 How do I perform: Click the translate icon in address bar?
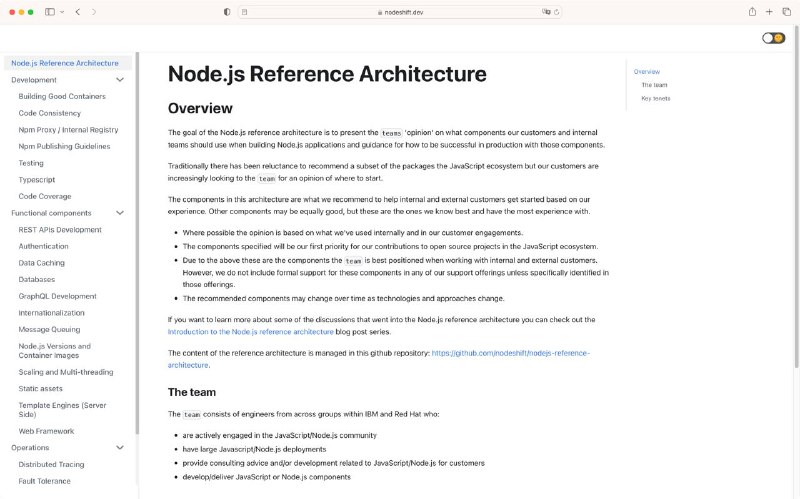tap(546, 12)
